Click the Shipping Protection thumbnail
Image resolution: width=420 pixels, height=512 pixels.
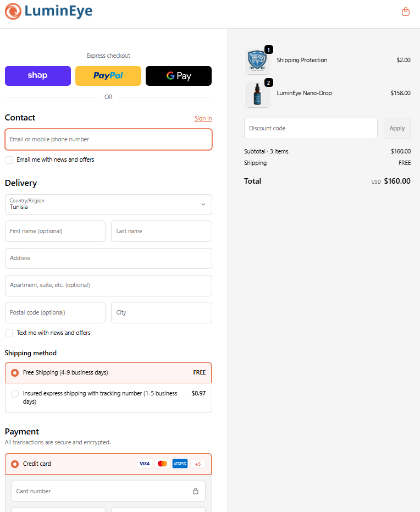pos(257,60)
